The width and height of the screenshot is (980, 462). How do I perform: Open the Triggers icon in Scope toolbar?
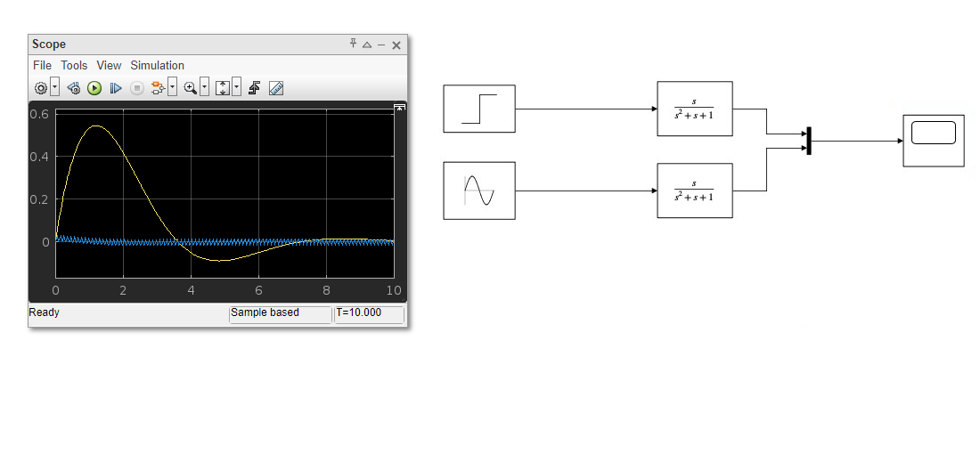click(x=254, y=88)
